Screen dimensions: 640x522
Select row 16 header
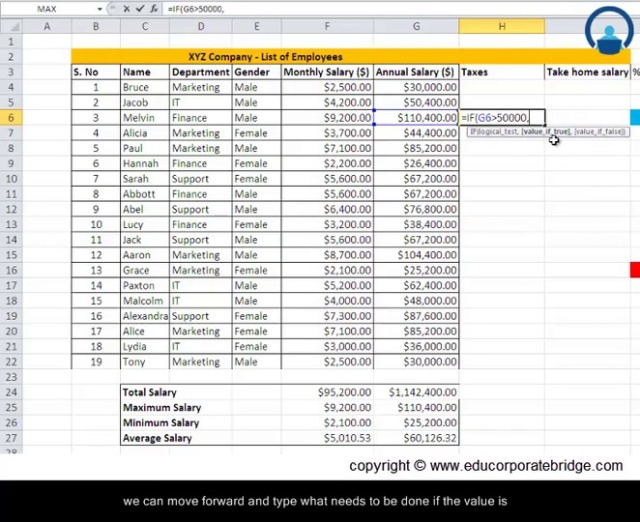point(11,270)
